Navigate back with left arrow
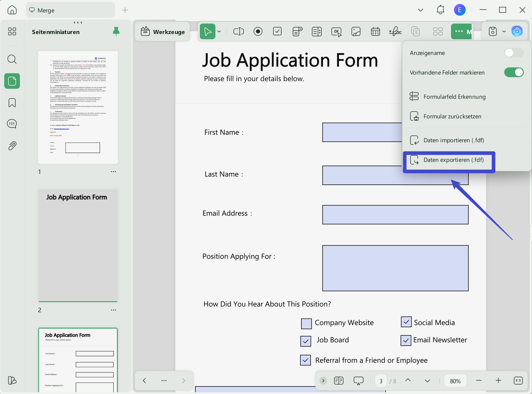Viewport: 532px width, 394px height. coord(144,381)
